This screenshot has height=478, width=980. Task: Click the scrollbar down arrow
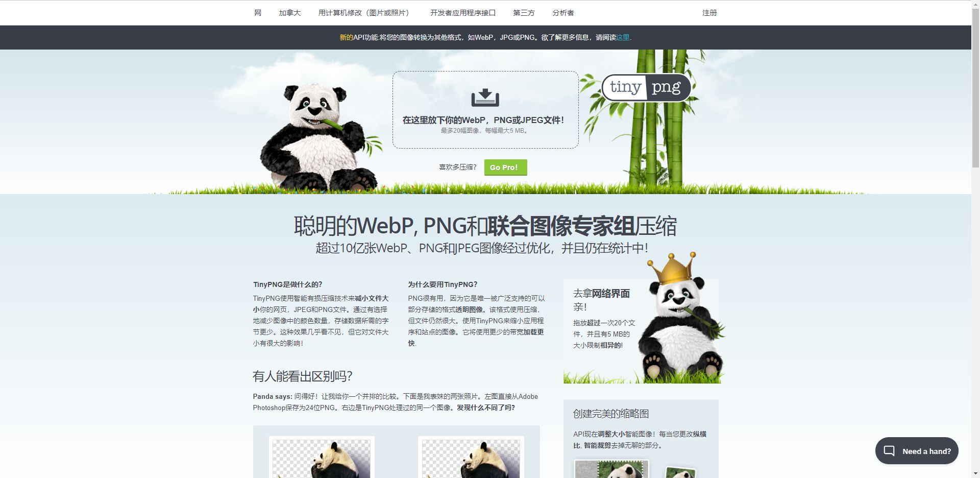click(975, 474)
